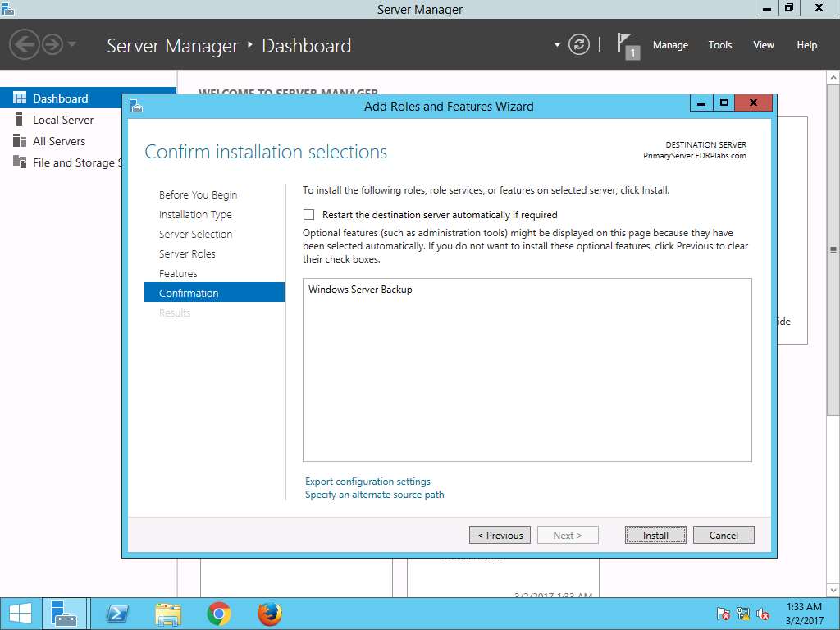Viewport: 840px width, 630px height.
Task: Open the Manage menu in Server Manager
Action: tap(670, 45)
